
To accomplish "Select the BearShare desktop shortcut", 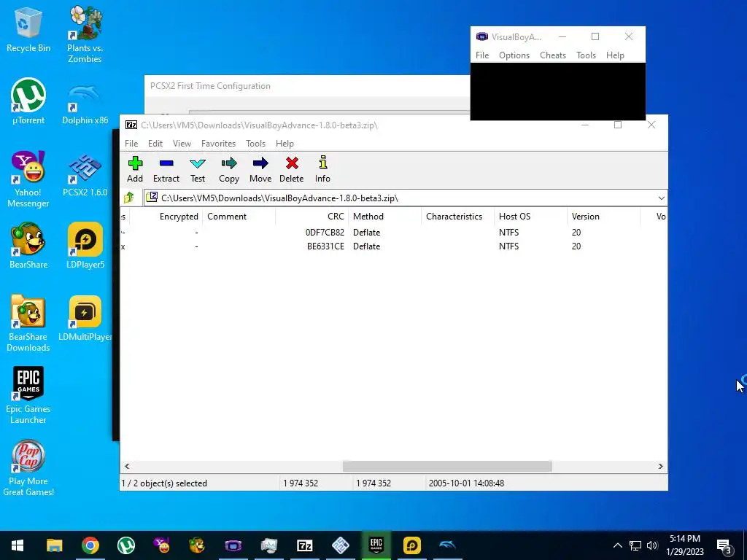I will pos(28,246).
